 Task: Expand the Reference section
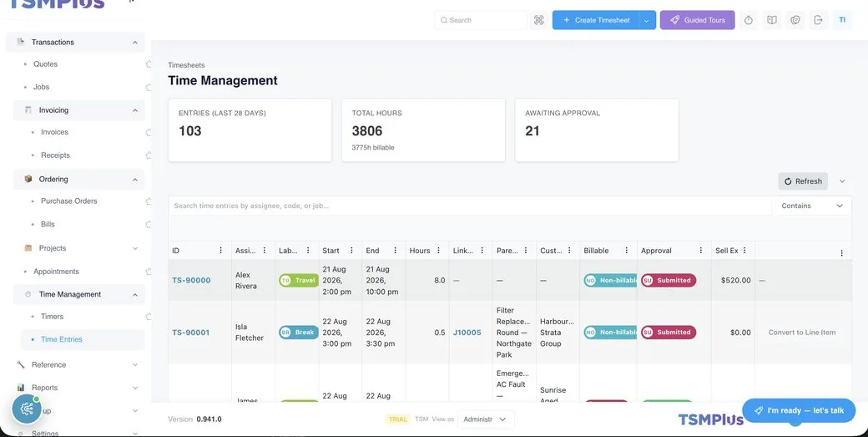point(135,364)
